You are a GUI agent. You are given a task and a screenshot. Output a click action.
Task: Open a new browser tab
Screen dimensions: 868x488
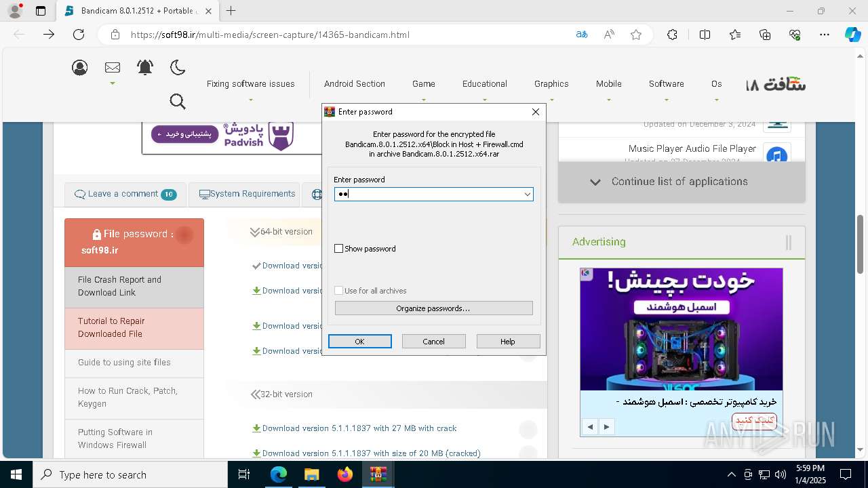pos(231,11)
